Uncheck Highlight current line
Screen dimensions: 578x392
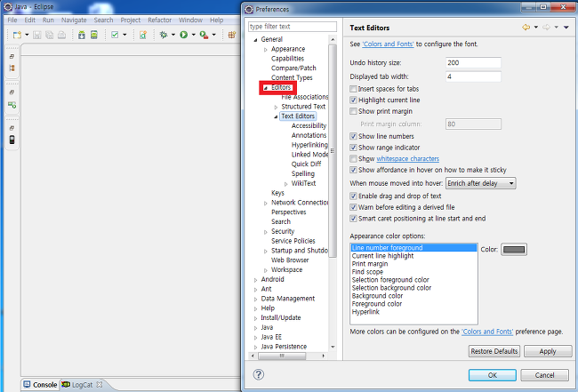tap(353, 100)
